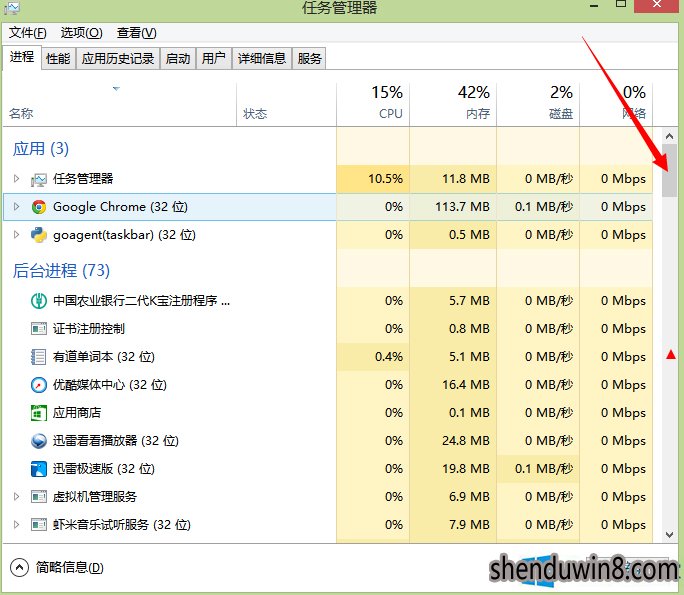Switch to the 应用历史记录 tab

(118, 58)
